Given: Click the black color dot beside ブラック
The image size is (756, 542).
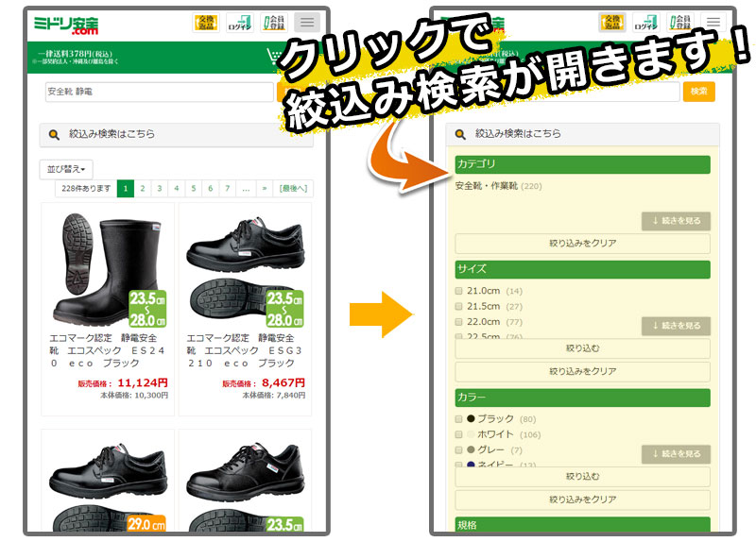Looking at the screenshot, I should coord(471,418).
